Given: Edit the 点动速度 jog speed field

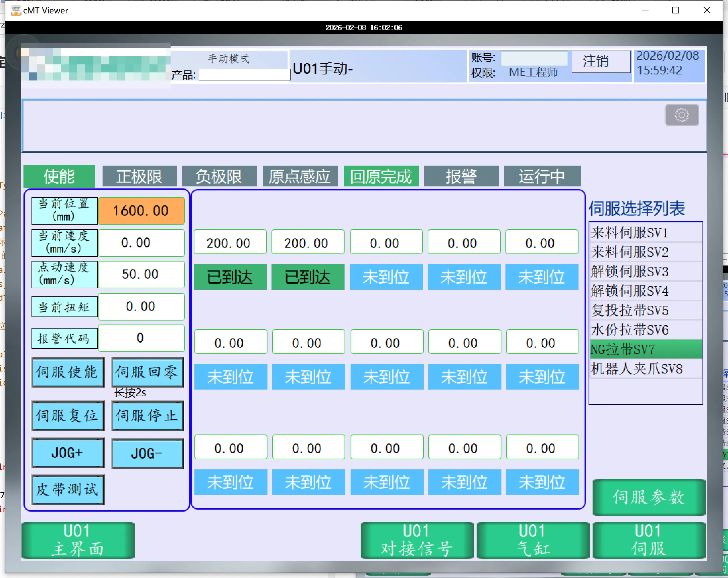Looking at the screenshot, I should click(141, 274).
